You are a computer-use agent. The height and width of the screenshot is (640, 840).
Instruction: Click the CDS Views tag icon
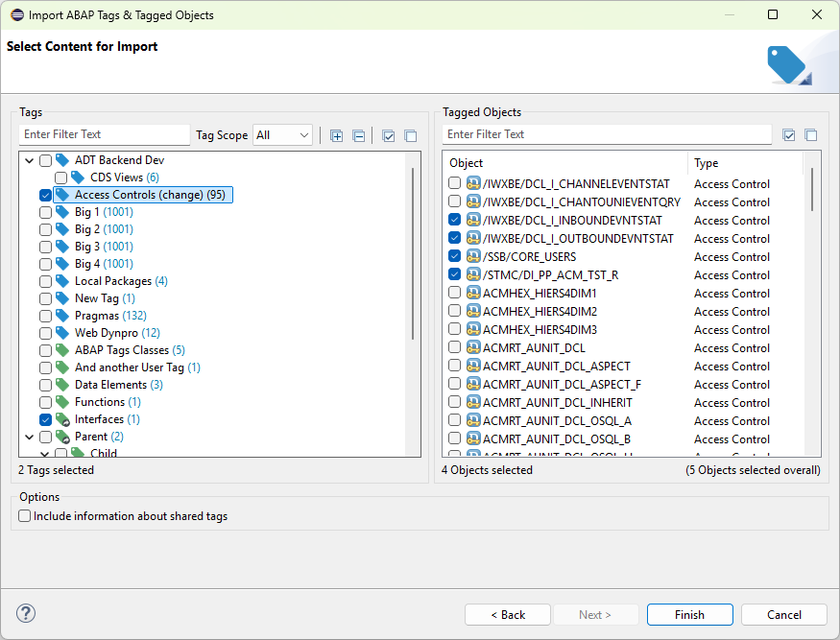(78, 178)
